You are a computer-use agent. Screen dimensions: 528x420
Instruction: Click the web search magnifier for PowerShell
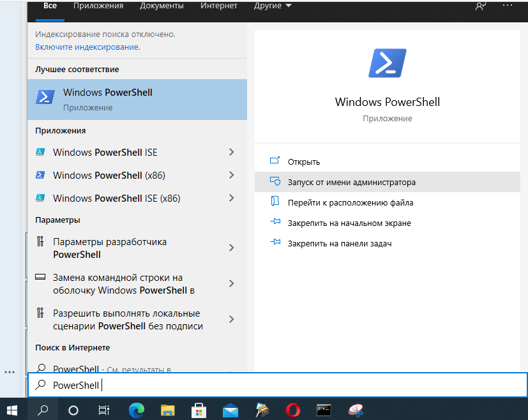click(41, 368)
